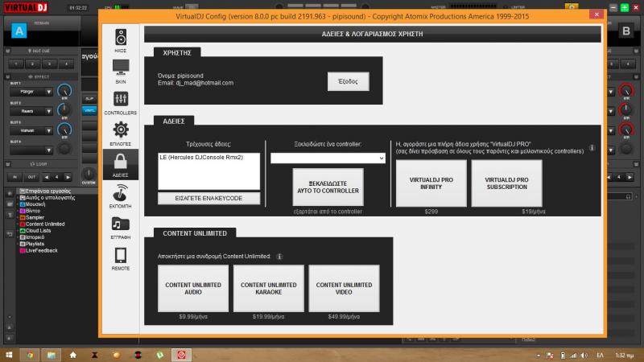
Task: Click the VirtualDJ logo
Action: pyautogui.click(x=27, y=7)
